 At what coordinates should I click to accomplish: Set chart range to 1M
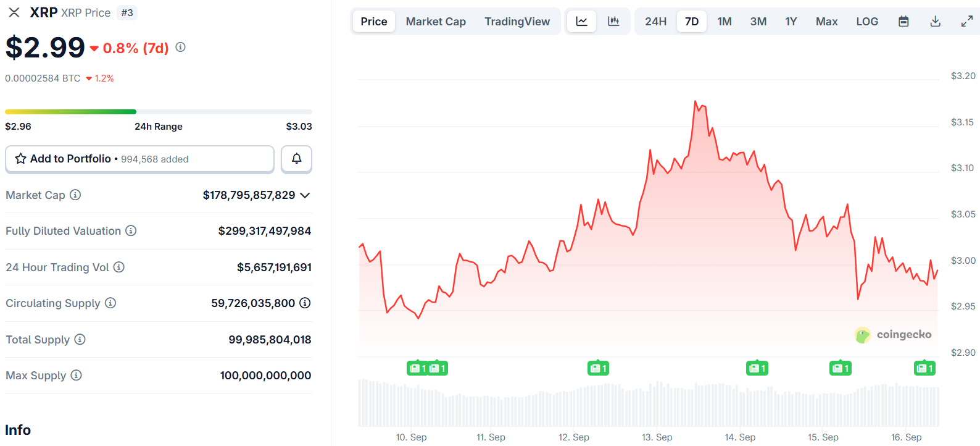click(725, 22)
